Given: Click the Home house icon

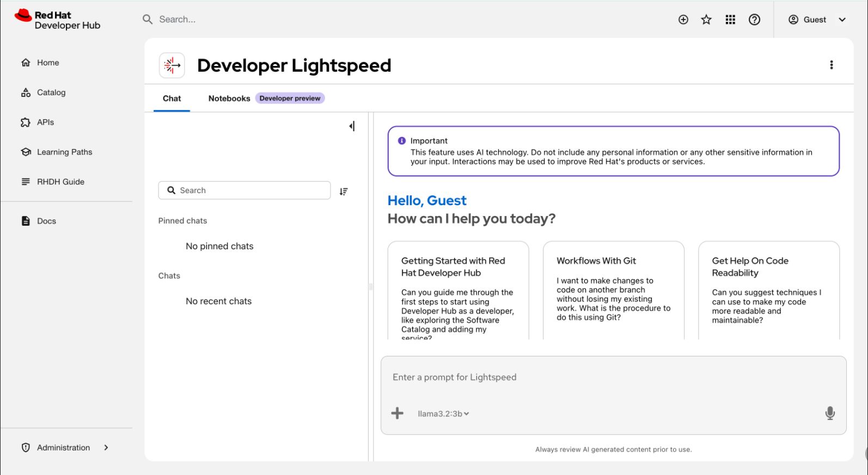Looking at the screenshot, I should tap(26, 63).
